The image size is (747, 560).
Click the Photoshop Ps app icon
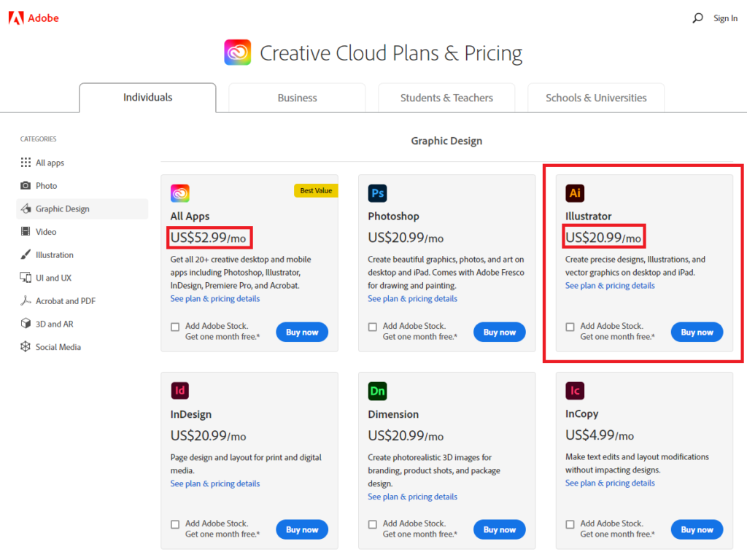click(x=377, y=192)
